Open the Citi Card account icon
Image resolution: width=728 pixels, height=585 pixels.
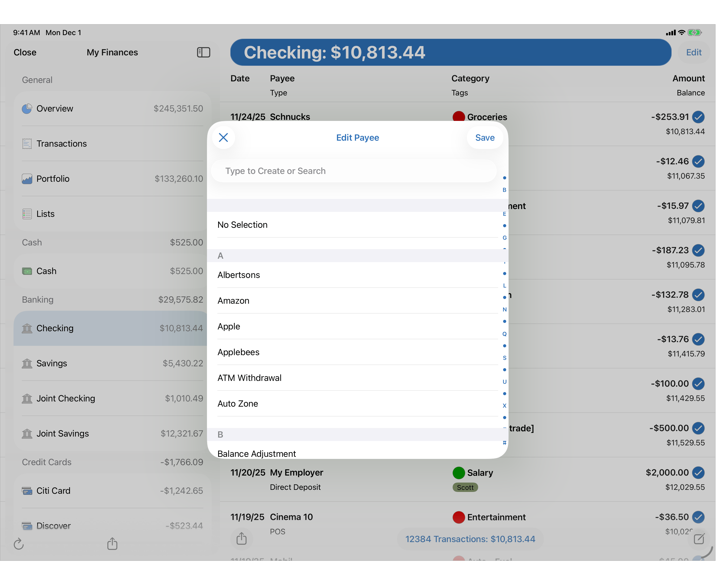pos(27,491)
